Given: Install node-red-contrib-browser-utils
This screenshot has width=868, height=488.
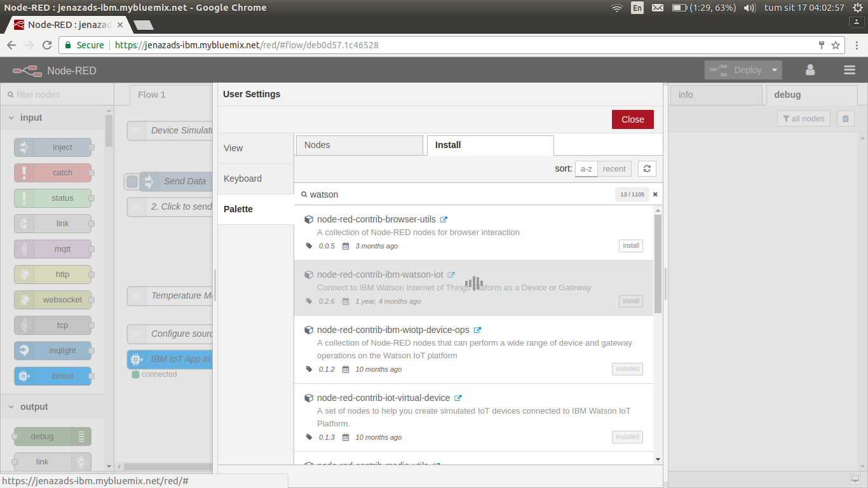Looking at the screenshot, I should [x=631, y=246].
